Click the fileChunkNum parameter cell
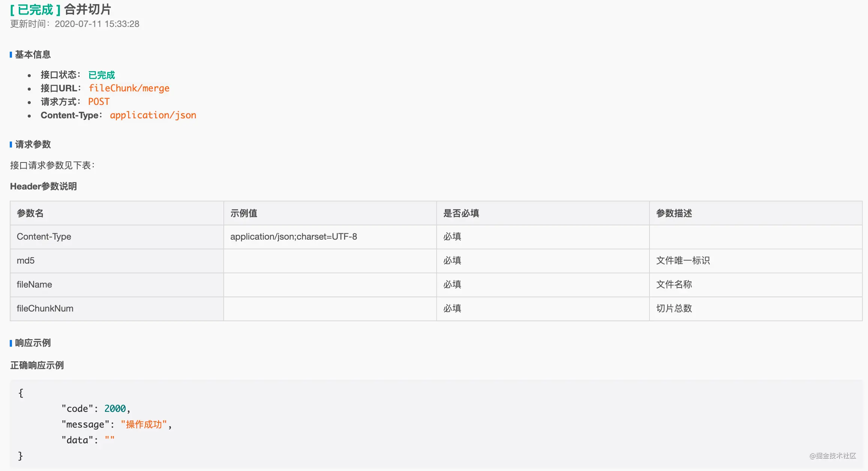868x471 pixels. (45, 309)
